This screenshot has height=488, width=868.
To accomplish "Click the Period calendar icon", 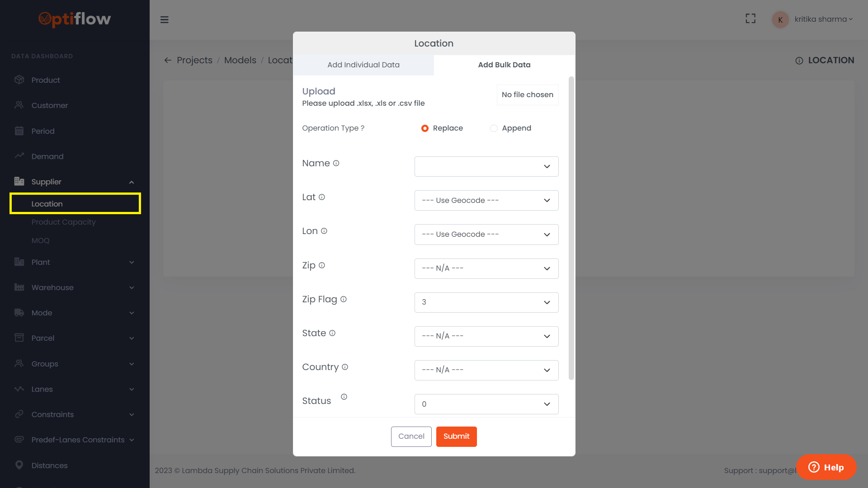I will coord(19,131).
